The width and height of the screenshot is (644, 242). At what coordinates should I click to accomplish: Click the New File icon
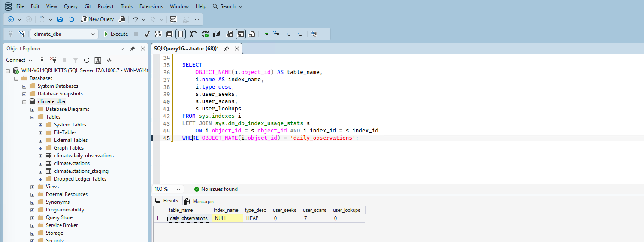41,19
